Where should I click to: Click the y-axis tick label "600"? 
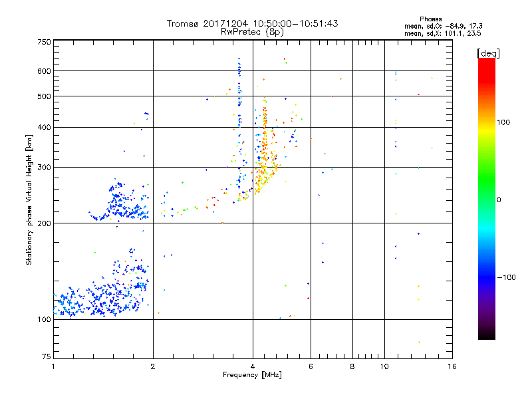tap(45, 71)
